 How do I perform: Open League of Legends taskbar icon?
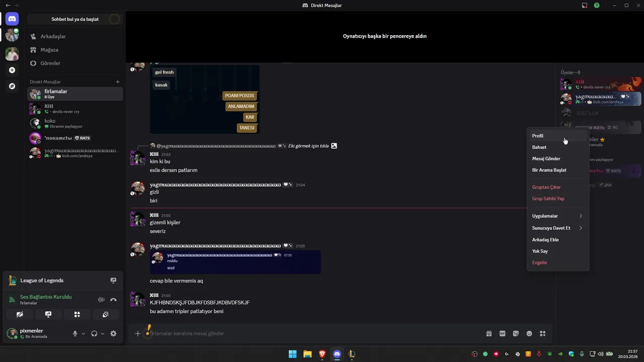coord(352,354)
